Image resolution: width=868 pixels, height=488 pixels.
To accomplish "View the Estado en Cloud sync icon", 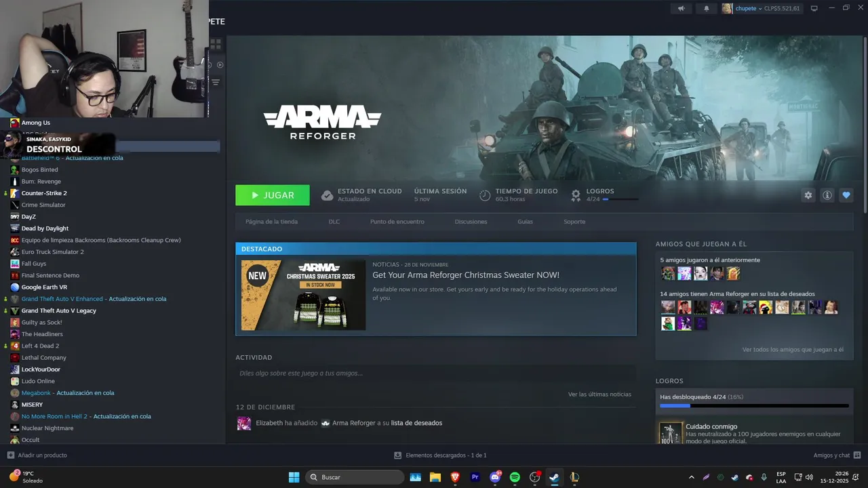I will (x=327, y=195).
